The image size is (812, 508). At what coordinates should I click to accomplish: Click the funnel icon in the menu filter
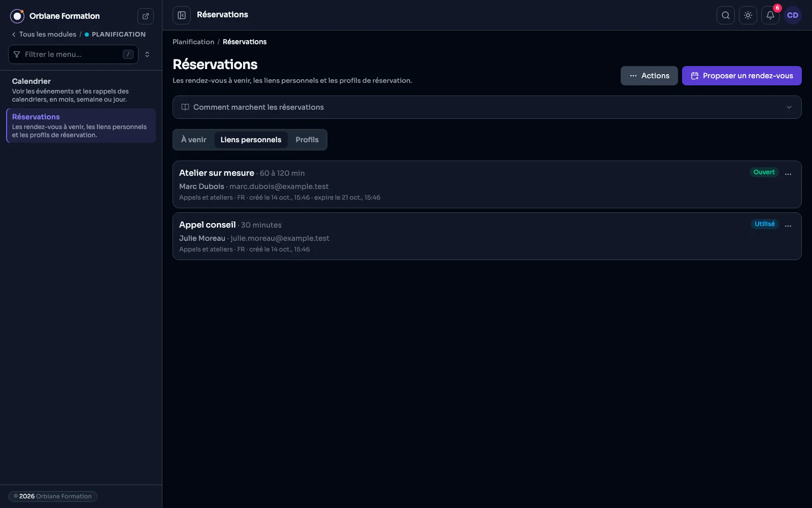17,54
